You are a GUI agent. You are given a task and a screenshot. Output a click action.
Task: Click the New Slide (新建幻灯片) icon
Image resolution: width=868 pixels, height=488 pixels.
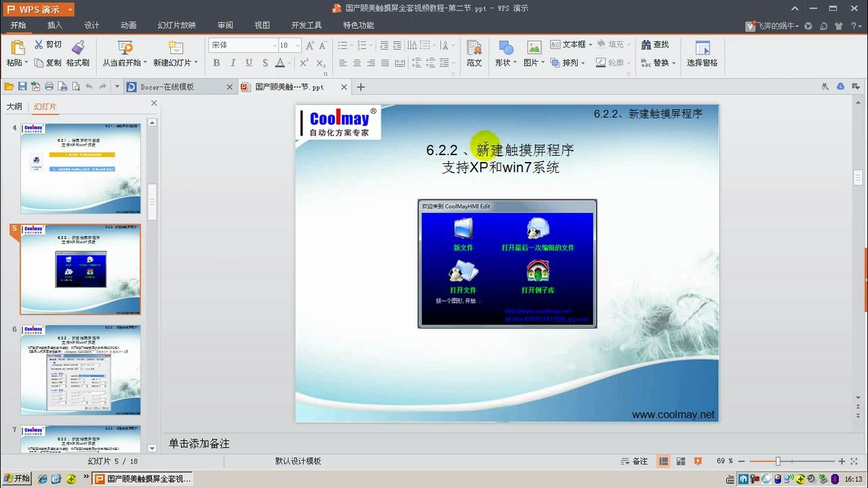click(x=175, y=47)
